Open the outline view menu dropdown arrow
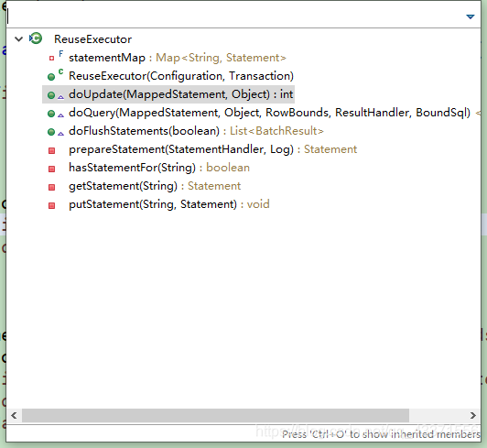The width and height of the screenshot is (487, 448). pos(471,16)
